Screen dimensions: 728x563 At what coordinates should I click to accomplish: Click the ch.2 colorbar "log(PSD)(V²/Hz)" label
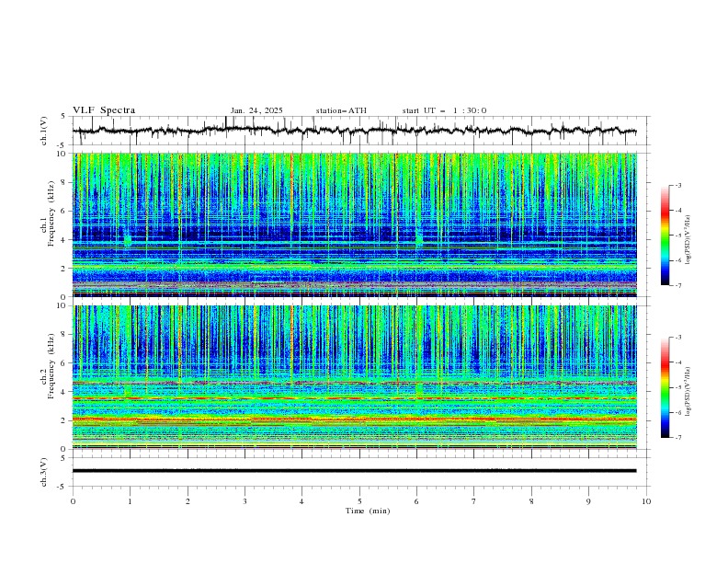pyautogui.click(x=688, y=392)
